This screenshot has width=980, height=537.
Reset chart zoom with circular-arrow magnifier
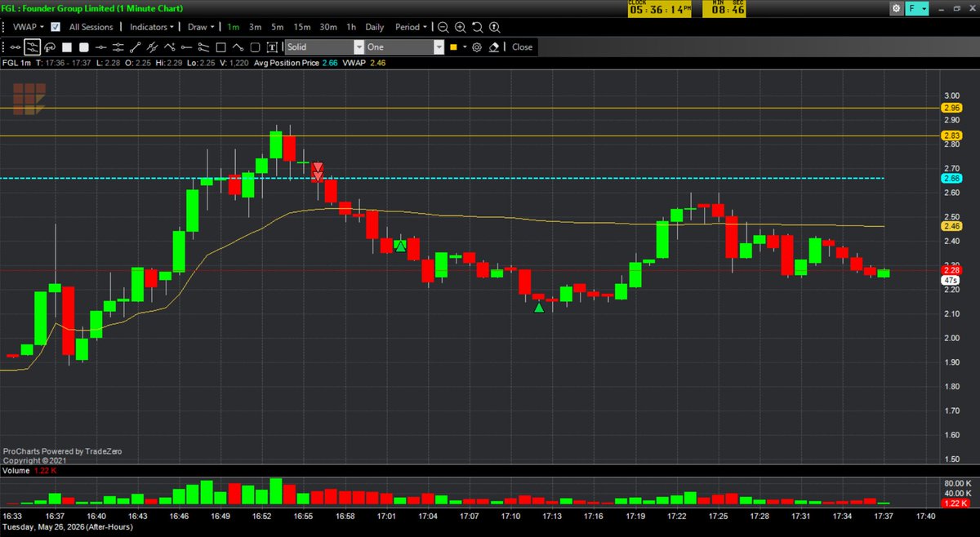(477, 27)
